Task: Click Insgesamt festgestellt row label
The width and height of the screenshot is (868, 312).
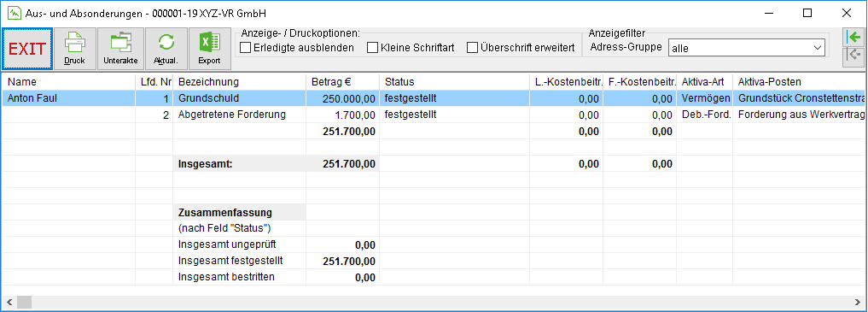Action: tap(240, 261)
